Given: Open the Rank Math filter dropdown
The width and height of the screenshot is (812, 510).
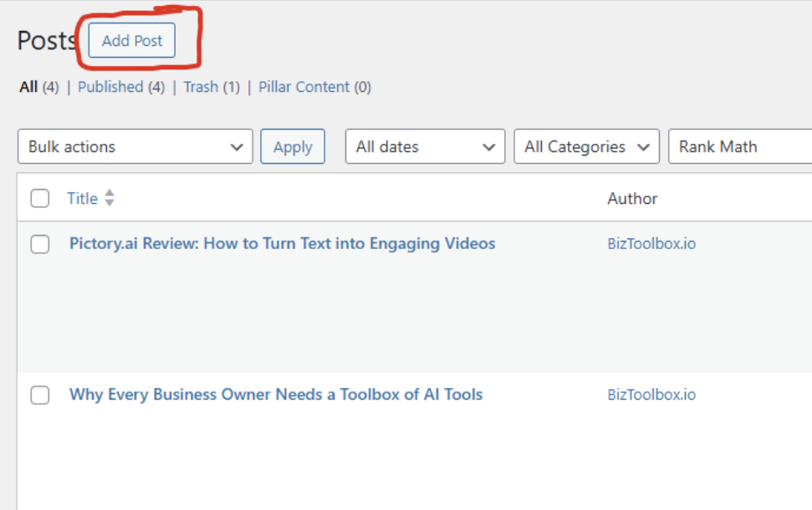Looking at the screenshot, I should click(x=740, y=146).
